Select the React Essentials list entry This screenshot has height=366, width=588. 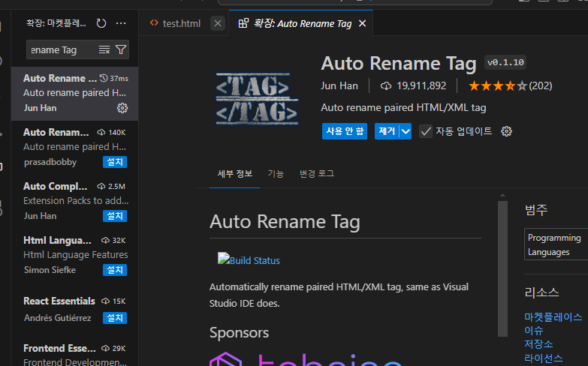pos(75,310)
